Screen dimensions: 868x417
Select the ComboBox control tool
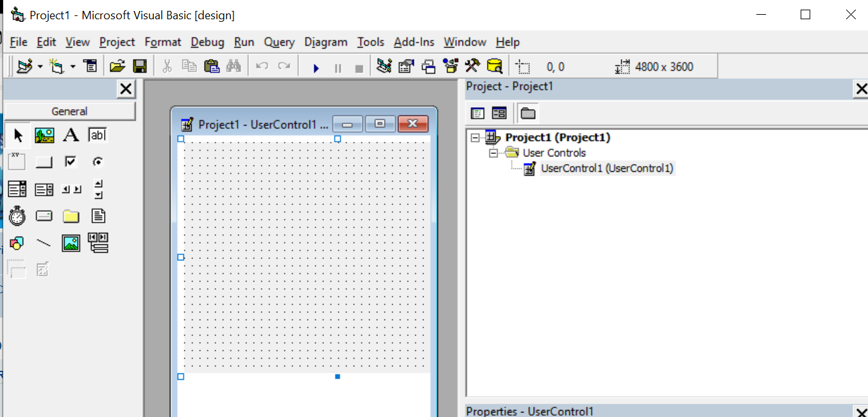[x=17, y=189]
